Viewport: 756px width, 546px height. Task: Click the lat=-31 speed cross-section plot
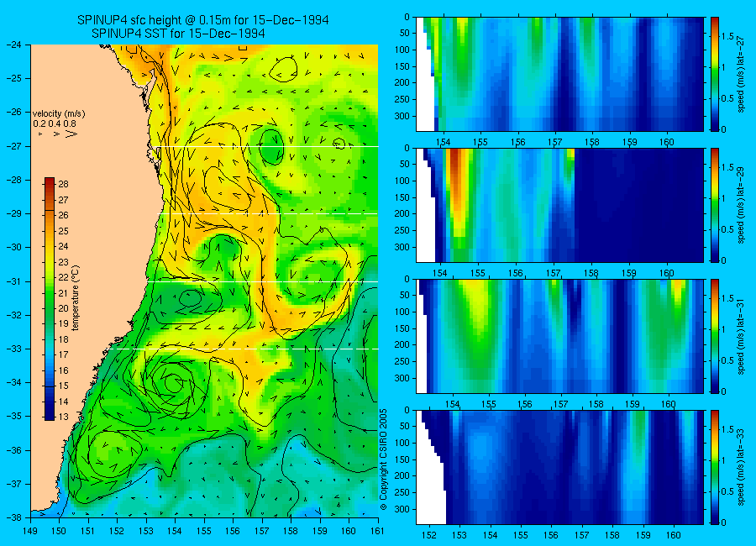[x=559, y=336]
